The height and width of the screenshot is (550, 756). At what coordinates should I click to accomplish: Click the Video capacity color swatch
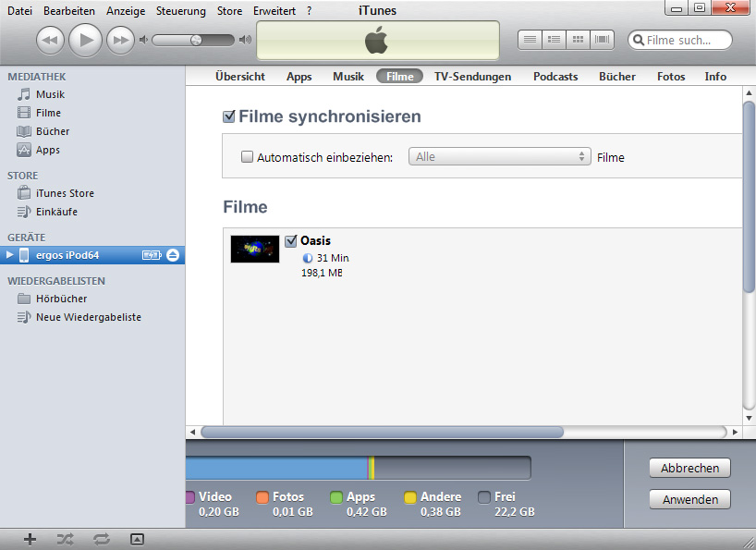(189, 497)
